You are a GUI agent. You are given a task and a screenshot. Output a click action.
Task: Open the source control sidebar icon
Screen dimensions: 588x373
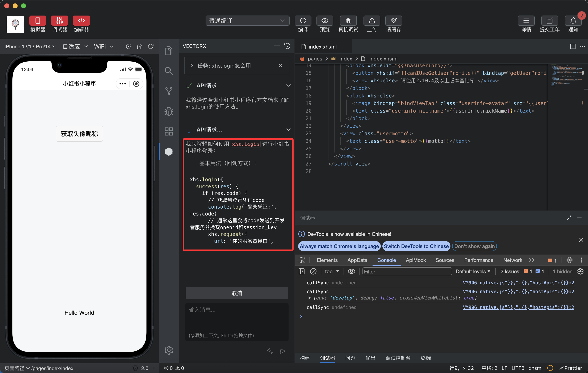tap(169, 91)
